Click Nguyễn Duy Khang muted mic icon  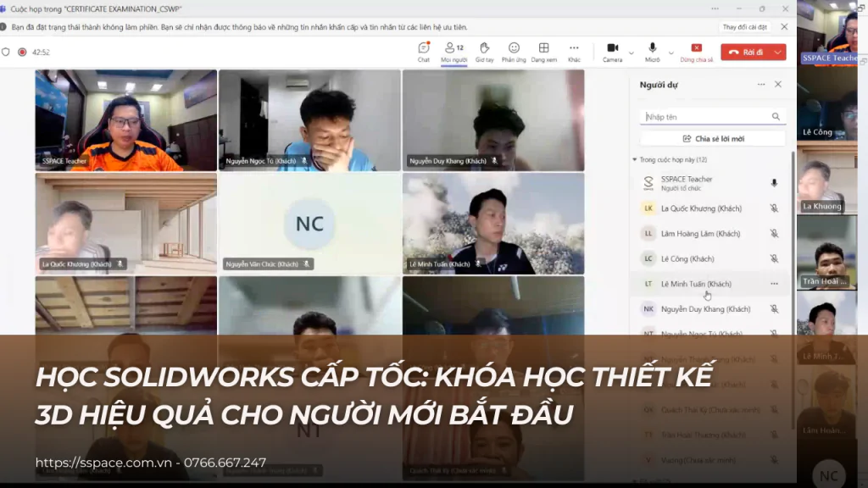(774, 308)
